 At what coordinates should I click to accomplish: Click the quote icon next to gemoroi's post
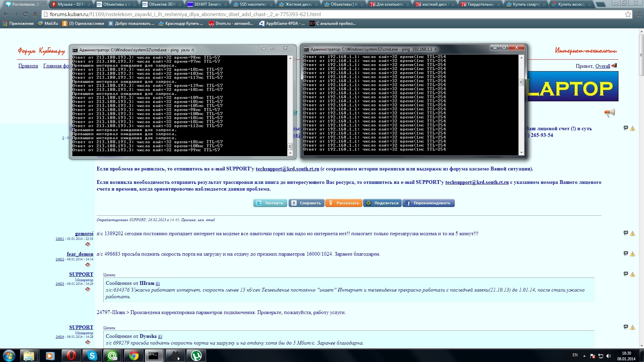click(626, 233)
